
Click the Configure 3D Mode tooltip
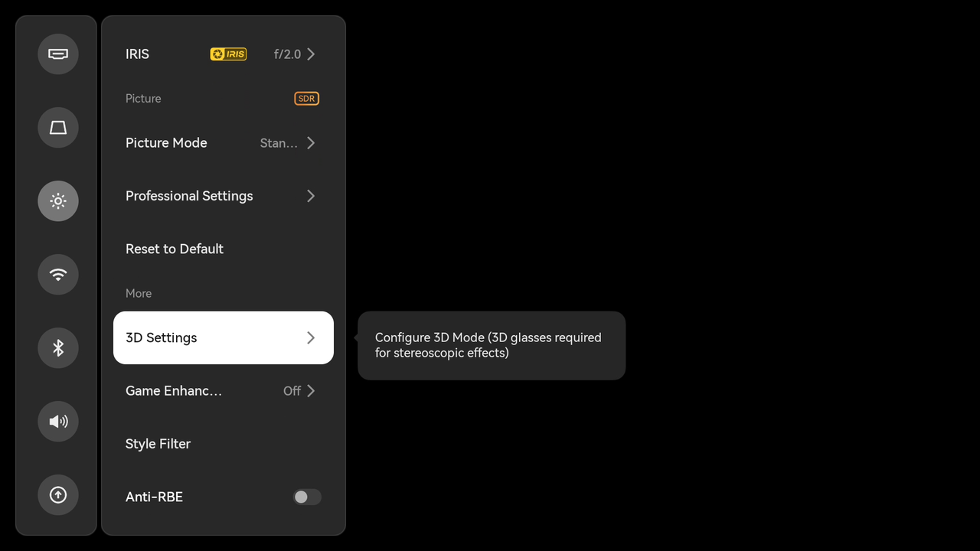[492, 345]
